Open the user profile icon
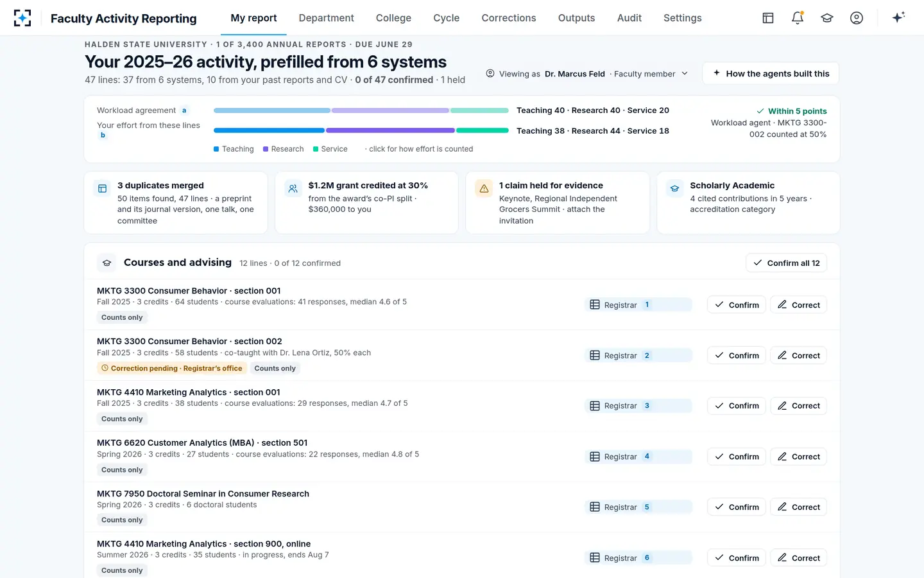Screen dimensions: 924x578 pos(857,18)
